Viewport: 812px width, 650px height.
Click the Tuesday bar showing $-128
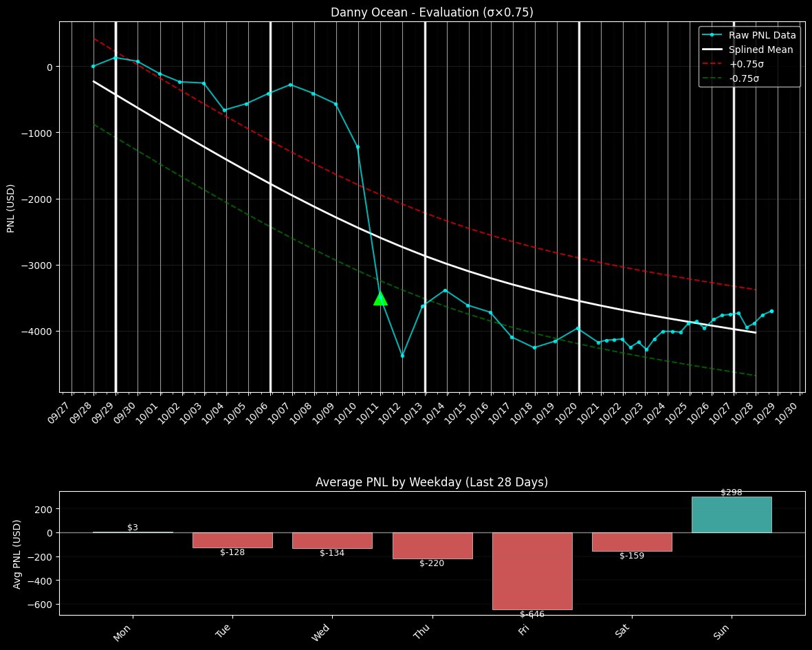[x=232, y=540]
